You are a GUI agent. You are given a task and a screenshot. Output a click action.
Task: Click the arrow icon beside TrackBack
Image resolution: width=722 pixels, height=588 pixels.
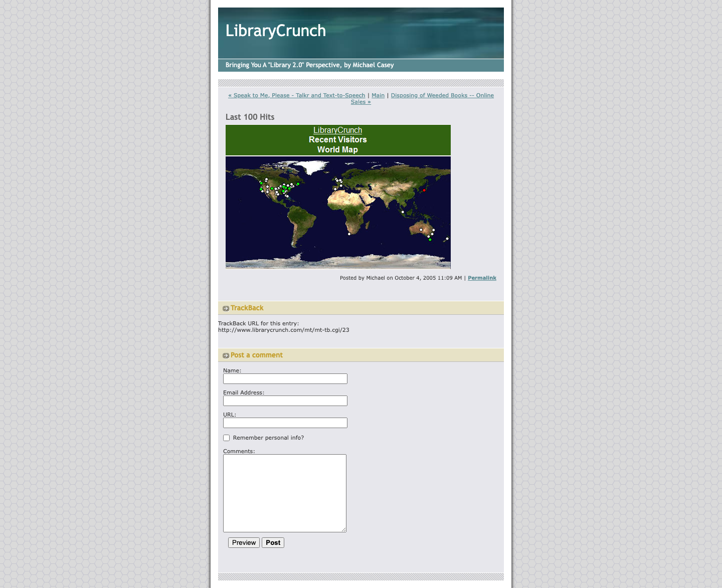(x=226, y=308)
